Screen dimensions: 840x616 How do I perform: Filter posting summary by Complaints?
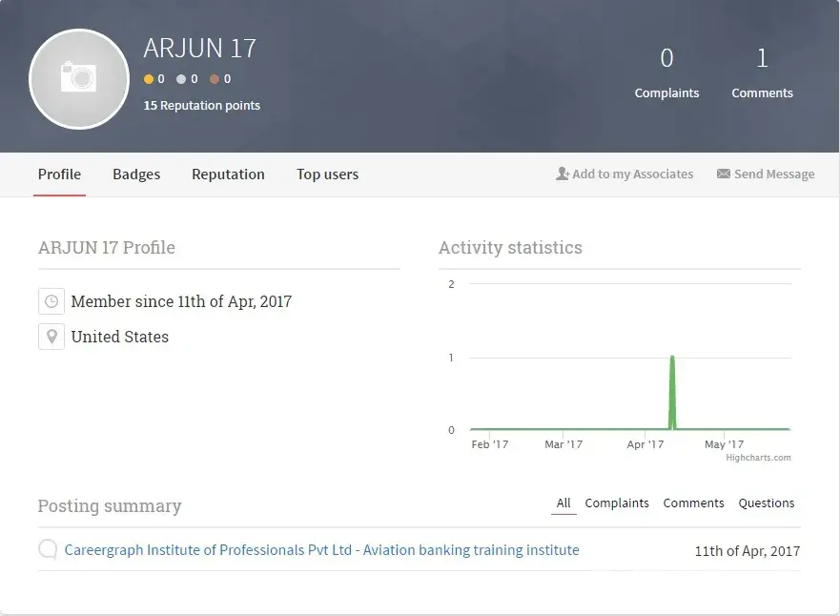(617, 503)
